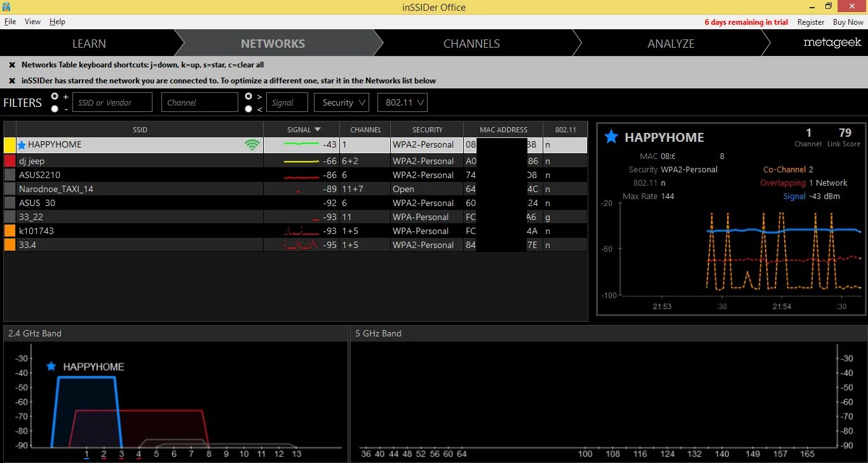Sort by the MAC ADDRESS column header
The image size is (868, 463).
point(503,130)
